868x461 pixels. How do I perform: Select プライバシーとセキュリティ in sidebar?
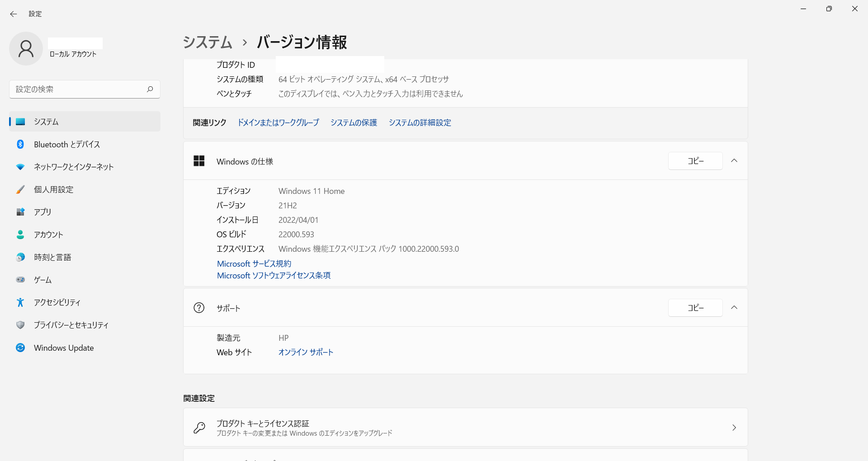(85, 325)
